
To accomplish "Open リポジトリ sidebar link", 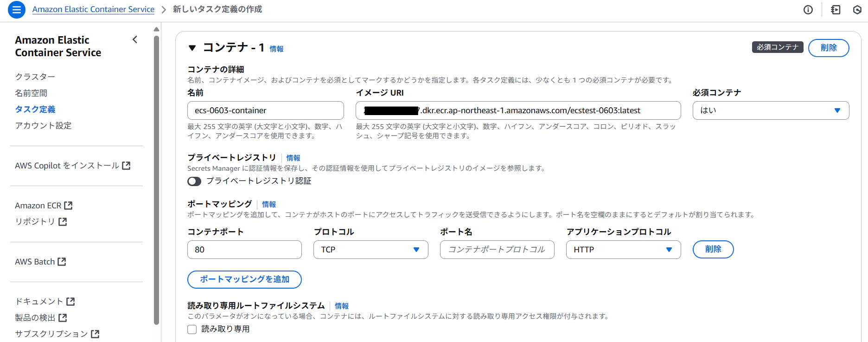I will pyautogui.click(x=35, y=222).
